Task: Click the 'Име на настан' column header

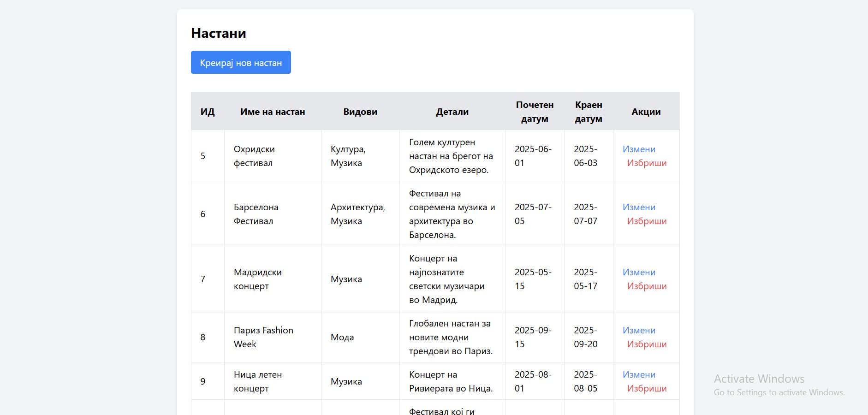Action: point(273,112)
